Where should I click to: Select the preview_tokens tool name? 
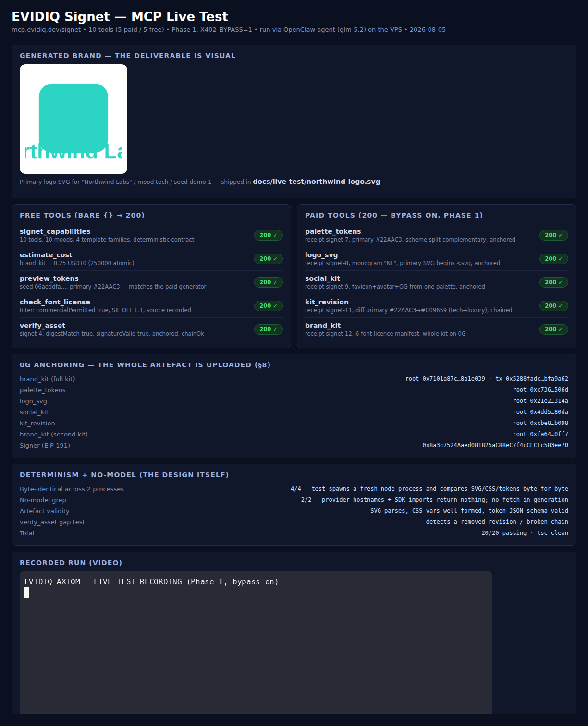tap(49, 278)
